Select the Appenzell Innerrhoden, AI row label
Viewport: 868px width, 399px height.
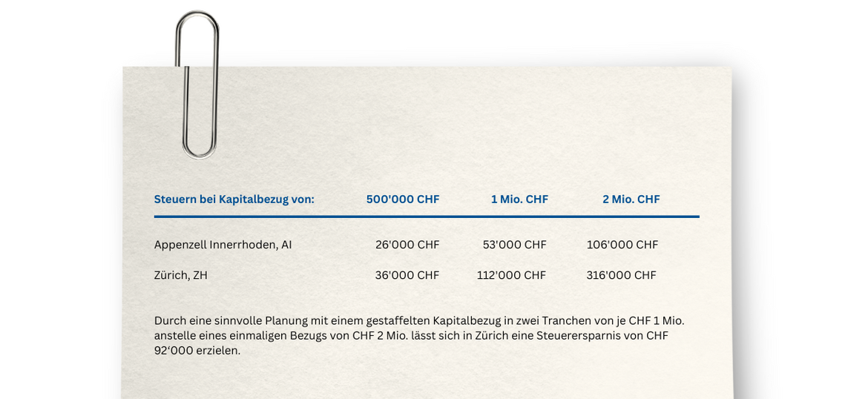tap(223, 245)
